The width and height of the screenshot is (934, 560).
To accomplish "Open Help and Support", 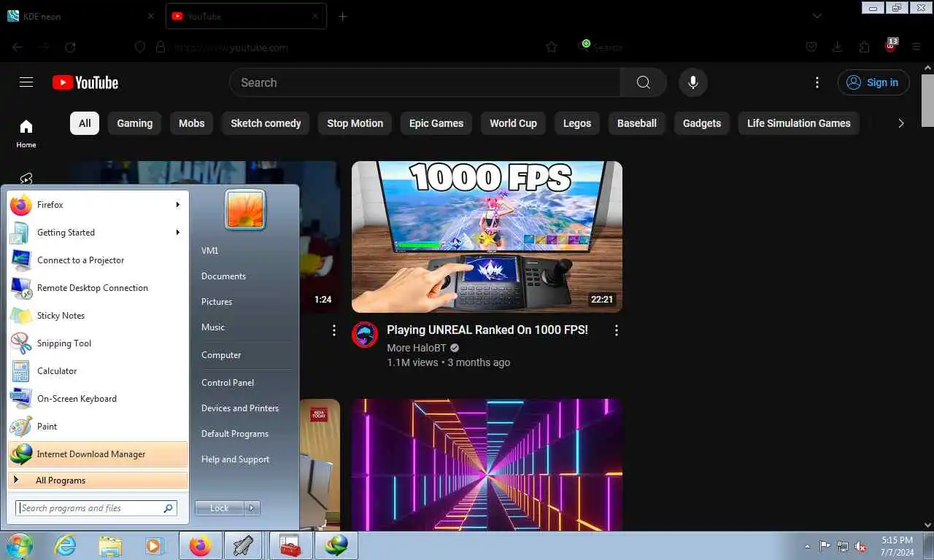I will click(235, 459).
